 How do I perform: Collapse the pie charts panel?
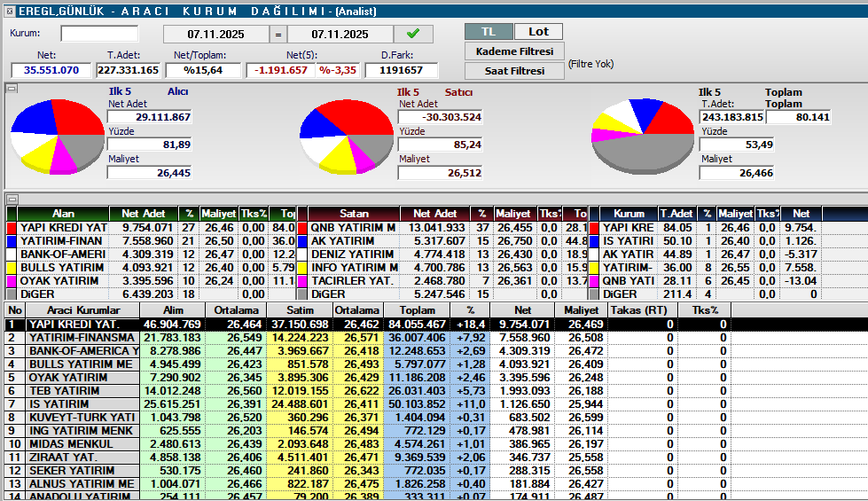[x=12, y=88]
